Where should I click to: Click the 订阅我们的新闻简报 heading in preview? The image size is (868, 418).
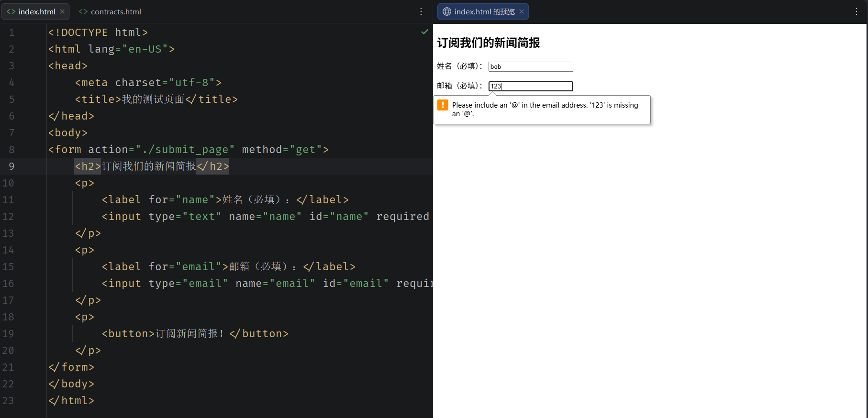tap(489, 43)
